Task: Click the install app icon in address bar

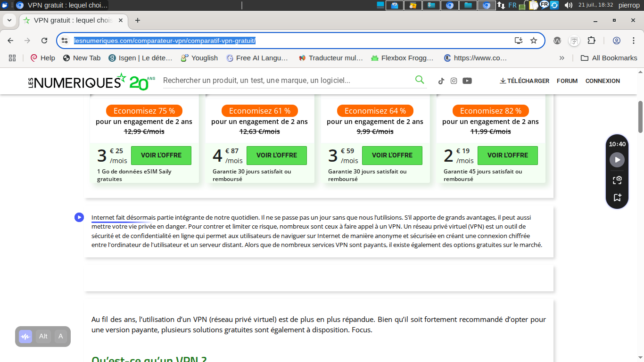Action: tap(519, 41)
